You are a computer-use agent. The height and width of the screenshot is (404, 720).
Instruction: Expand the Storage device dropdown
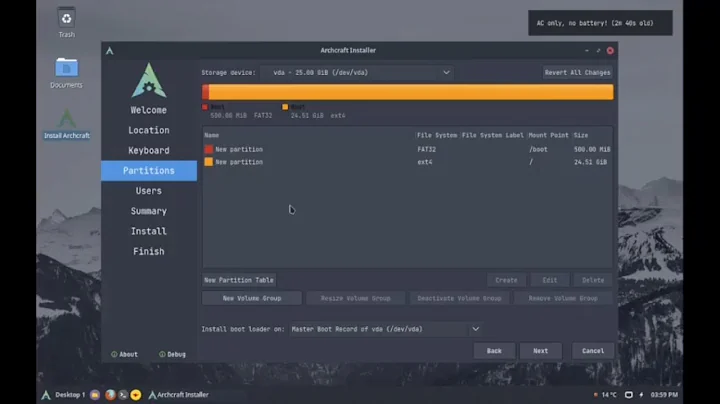357,73
